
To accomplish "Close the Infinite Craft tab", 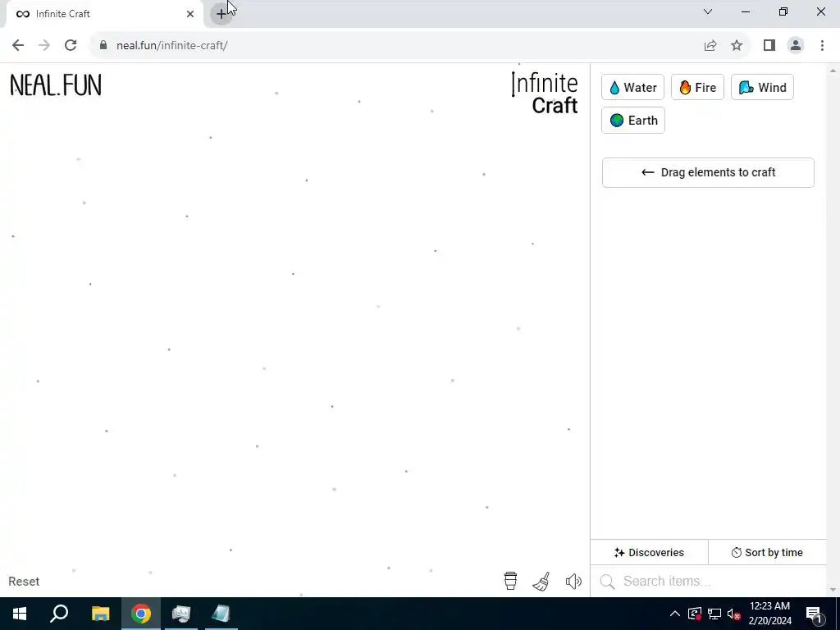I will tap(190, 14).
